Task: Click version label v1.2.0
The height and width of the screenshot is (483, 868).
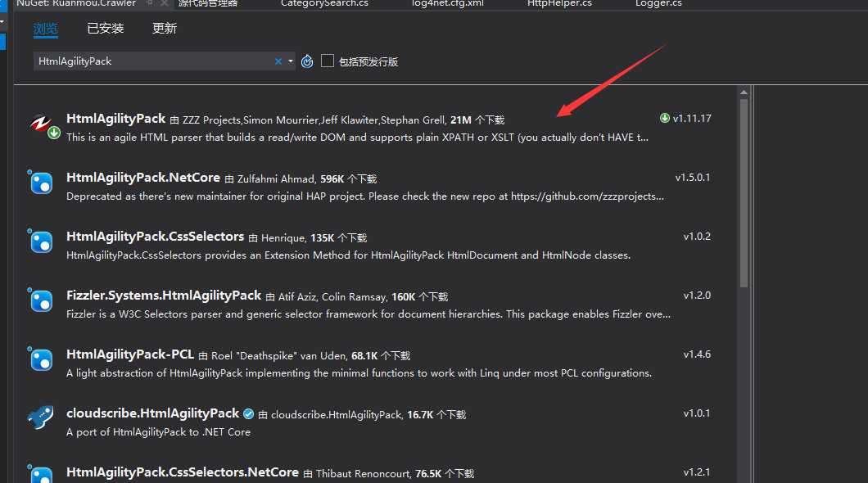Action: 697,296
